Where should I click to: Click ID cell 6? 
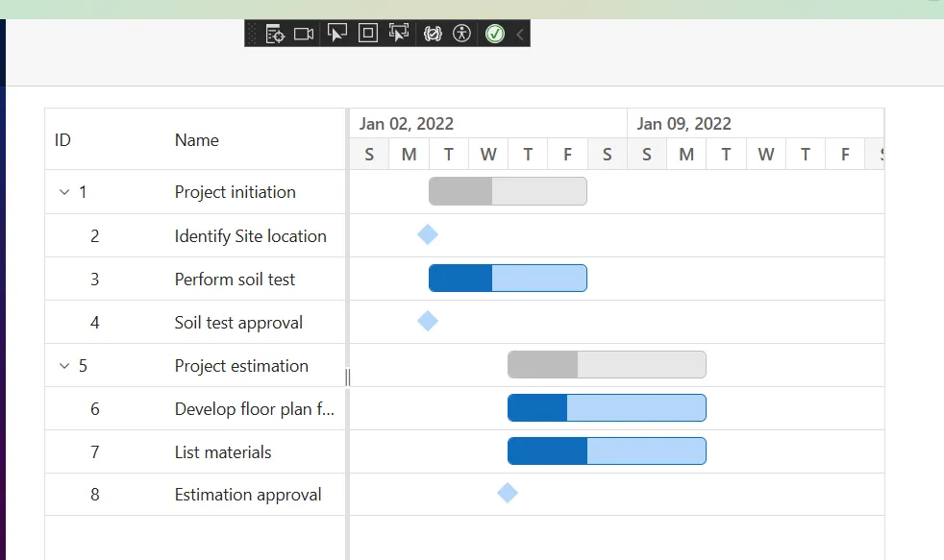click(x=105, y=409)
